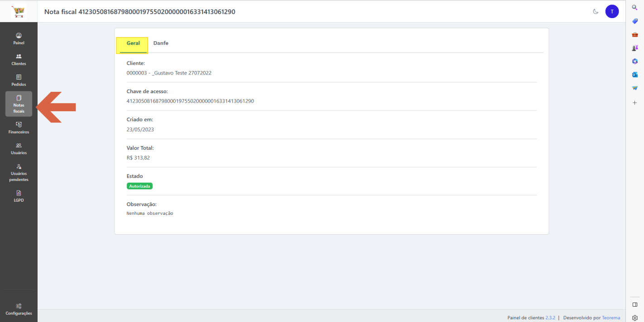Image resolution: width=644 pixels, height=322 pixels.
Task: Click the Observação: label
Action: pos(142,204)
